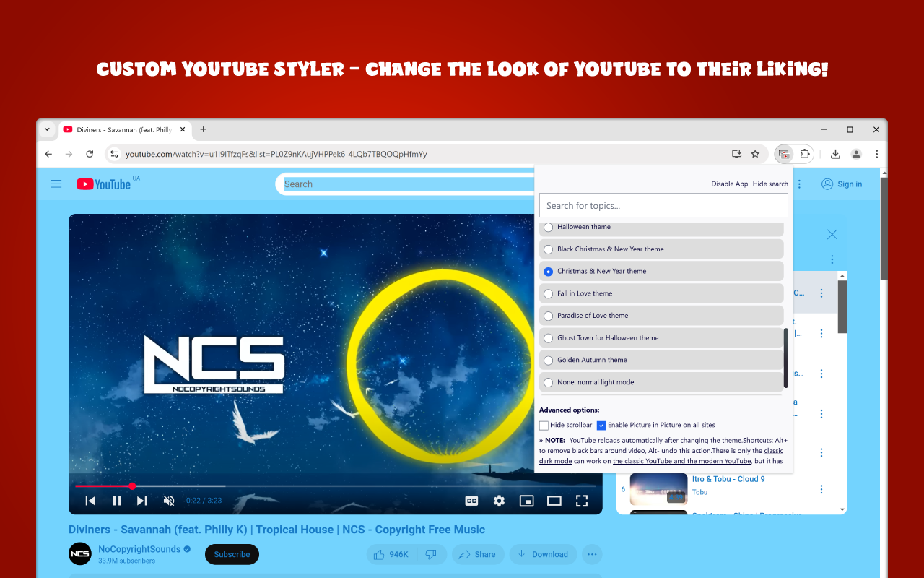
Task: Open the Chrome Extensions puzzle menu
Action: pos(805,154)
